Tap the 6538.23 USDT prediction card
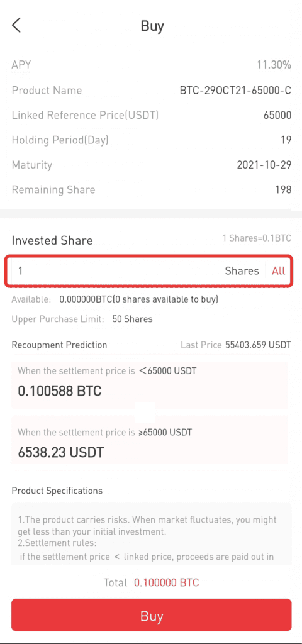This screenshot has width=302, height=644. click(x=150, y=440)
